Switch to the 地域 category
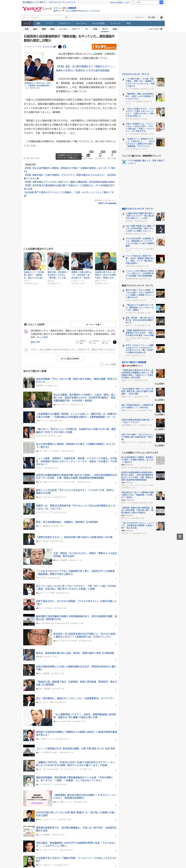 point(114,29)
